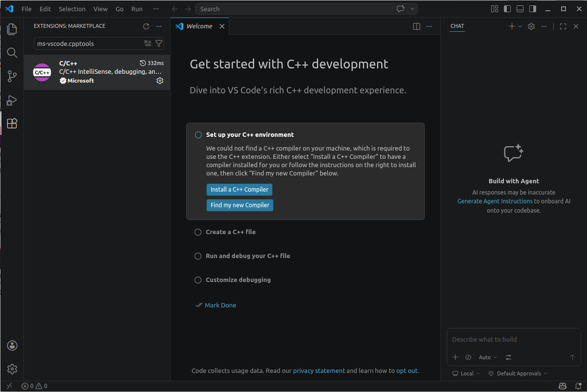Open editor more actions menu
The width and height of the screenshot is (587, 392).
429,26
